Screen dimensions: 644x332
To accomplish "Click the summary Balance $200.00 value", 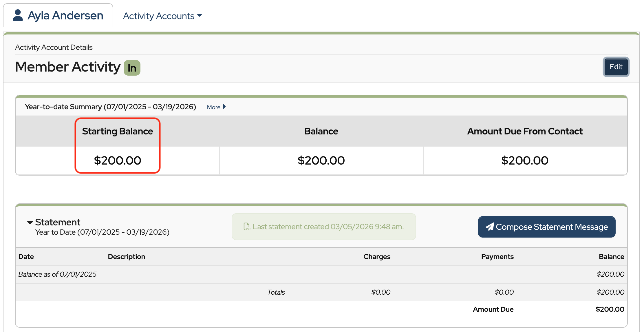I will [x=321, y=160].
